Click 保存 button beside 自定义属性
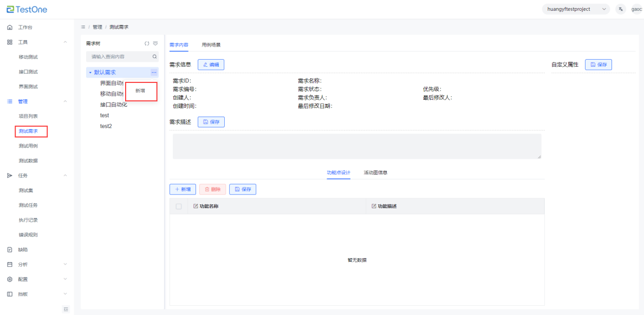 pyautogui.click(x=598, y=65)
